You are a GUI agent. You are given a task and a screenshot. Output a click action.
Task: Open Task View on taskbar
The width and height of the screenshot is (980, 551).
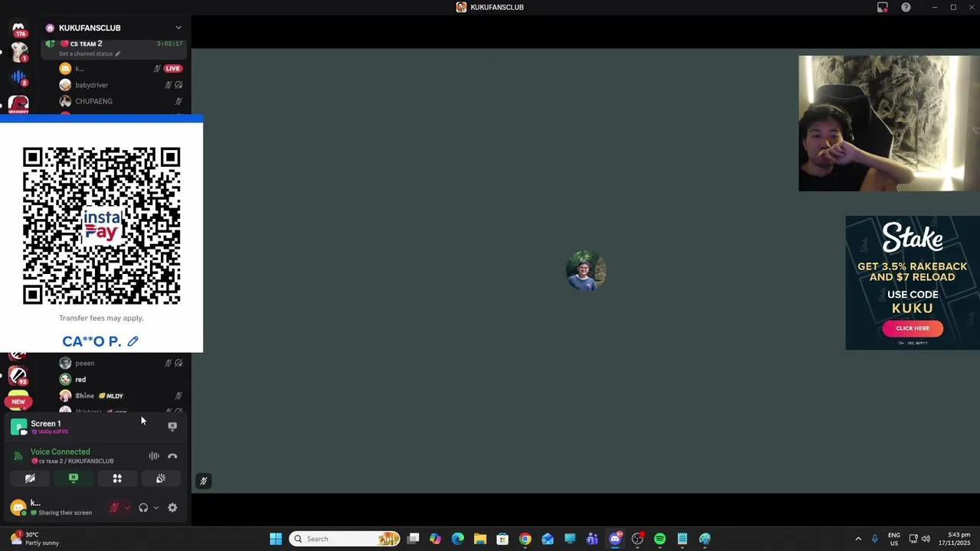tap(413, 539)
